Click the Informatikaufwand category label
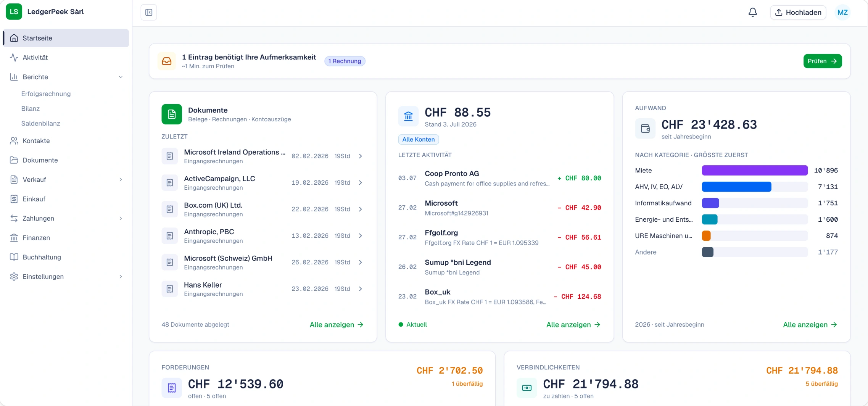Screen dimensions: 868x406 click(x=663, y=203)
